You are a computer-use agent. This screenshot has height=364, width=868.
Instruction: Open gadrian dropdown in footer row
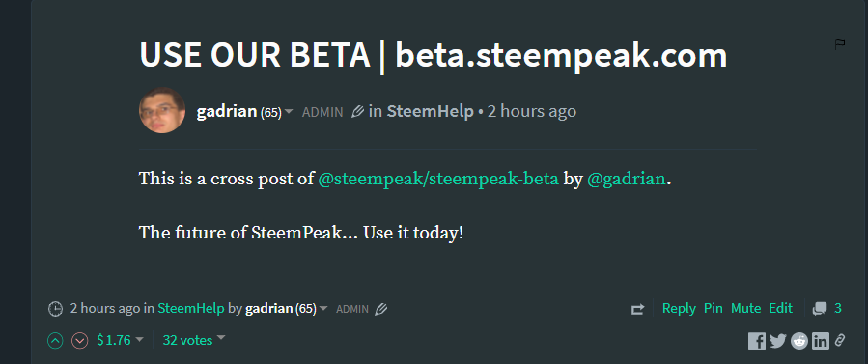pos(323,308)
